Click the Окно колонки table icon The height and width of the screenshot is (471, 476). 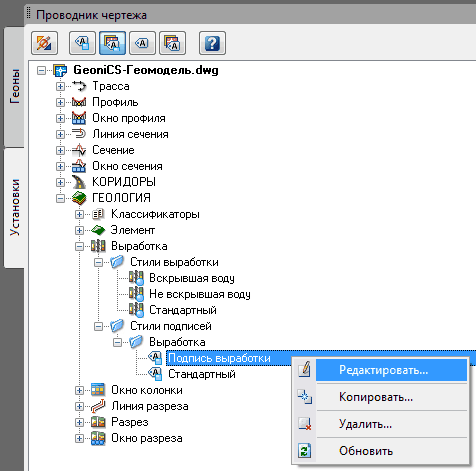98,390
